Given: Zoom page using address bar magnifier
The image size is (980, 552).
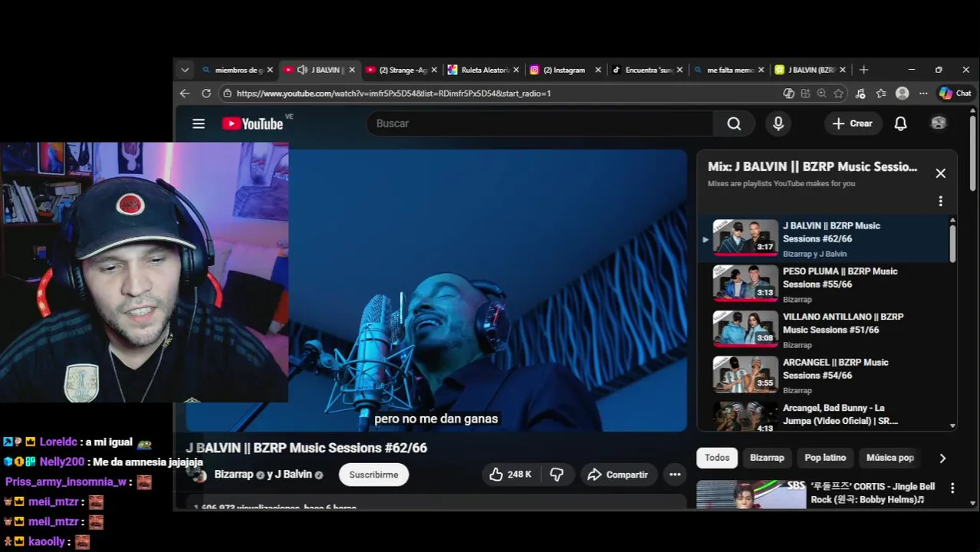Looking at the screenshot, I should pos(821,94).
